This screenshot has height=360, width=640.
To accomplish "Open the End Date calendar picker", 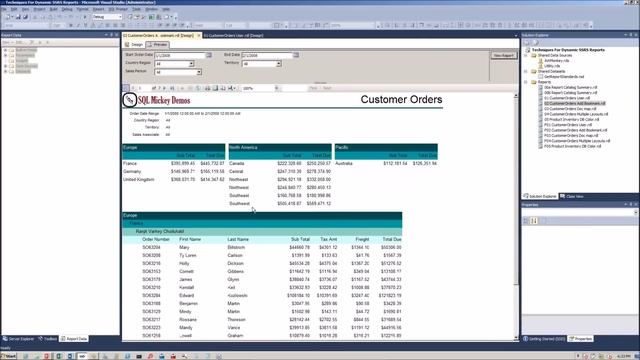I will pyautogui.click(x=296, y=55).
